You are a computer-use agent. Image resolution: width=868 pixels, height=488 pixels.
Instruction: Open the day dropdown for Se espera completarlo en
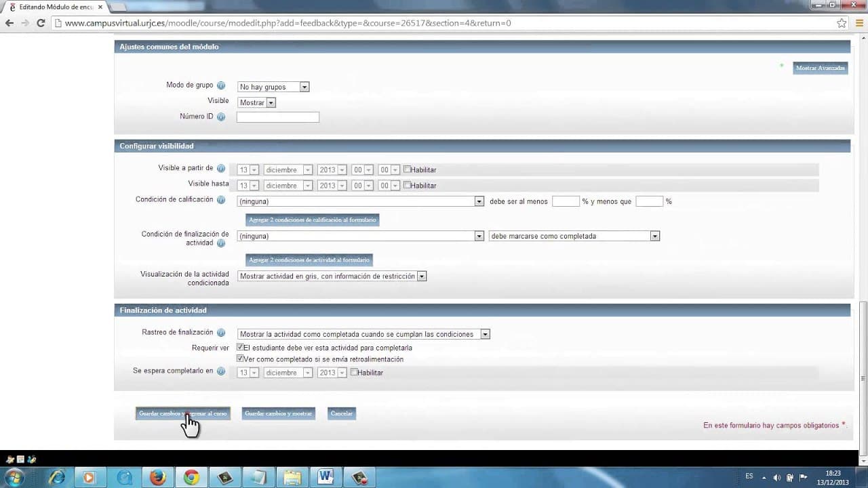coord(248,372)
